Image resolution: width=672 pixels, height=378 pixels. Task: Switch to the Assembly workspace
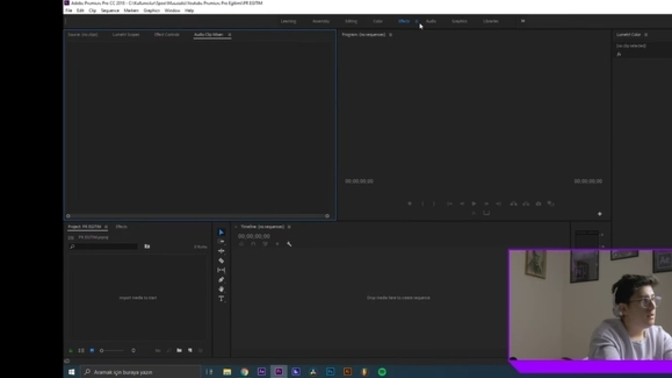[x=321, y=21]
